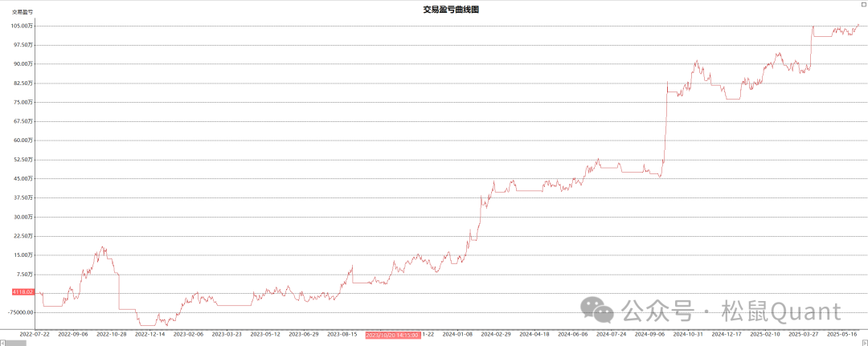Click the 2022-12-14 date on x-axis
This screenshot has height=346, width=868.
point(149,334)
